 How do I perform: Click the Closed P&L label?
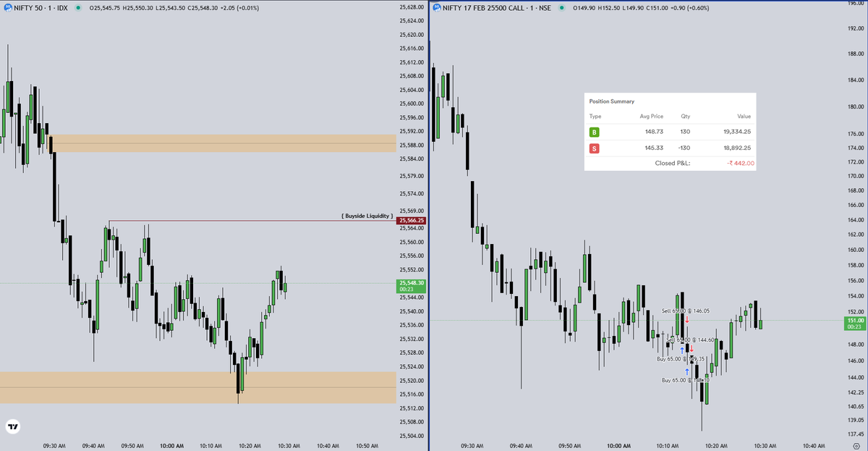tap(673, 164)
